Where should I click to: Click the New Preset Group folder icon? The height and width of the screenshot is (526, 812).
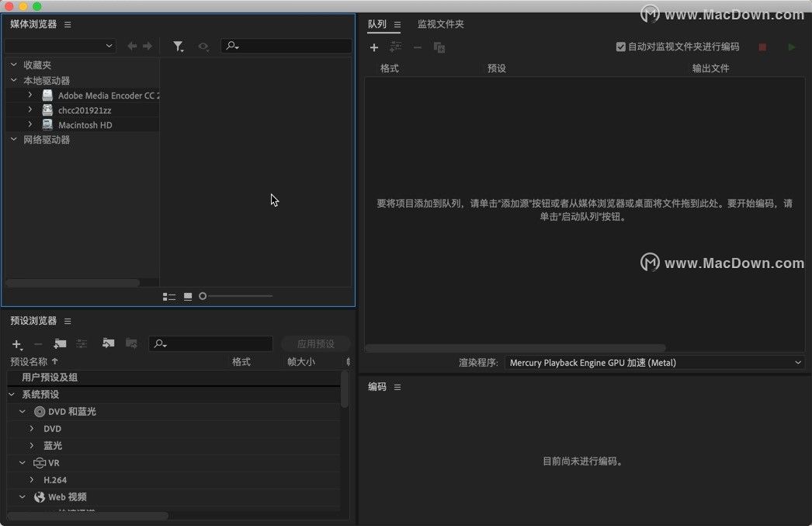click(x=59, y=343)
